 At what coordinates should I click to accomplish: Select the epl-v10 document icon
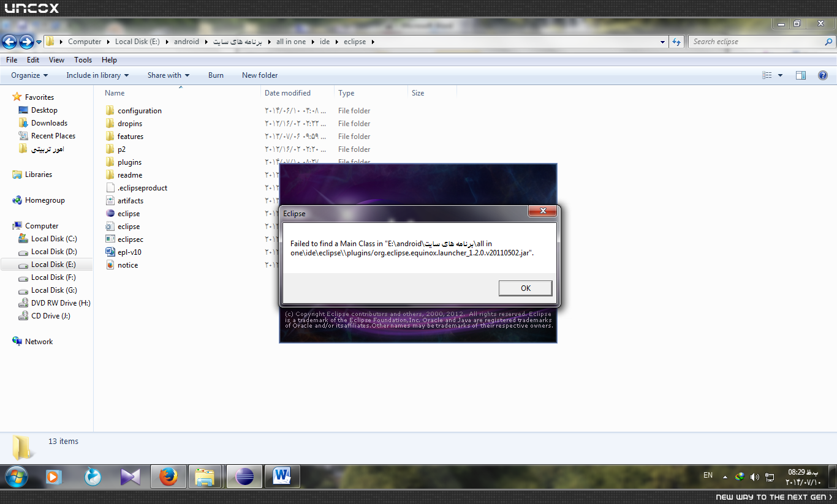[110, 252]
